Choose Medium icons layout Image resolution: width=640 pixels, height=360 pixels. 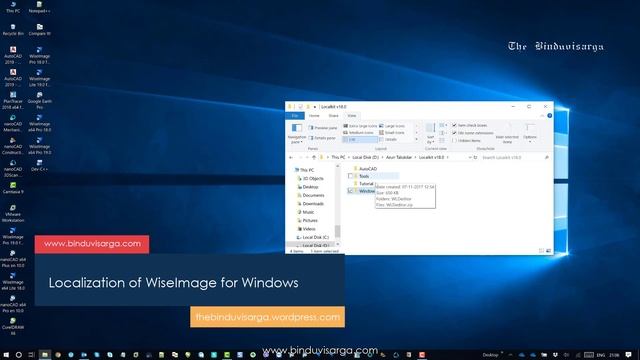coord(358,133)
